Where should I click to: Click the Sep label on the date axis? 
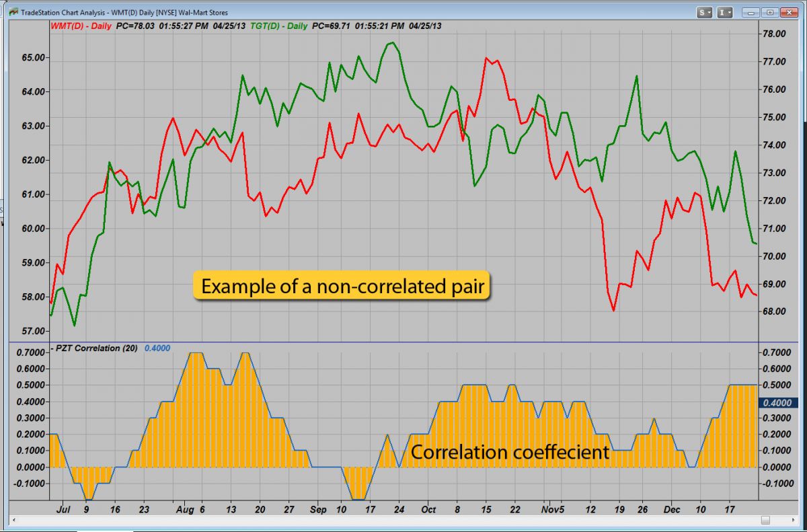coord(319,510)
